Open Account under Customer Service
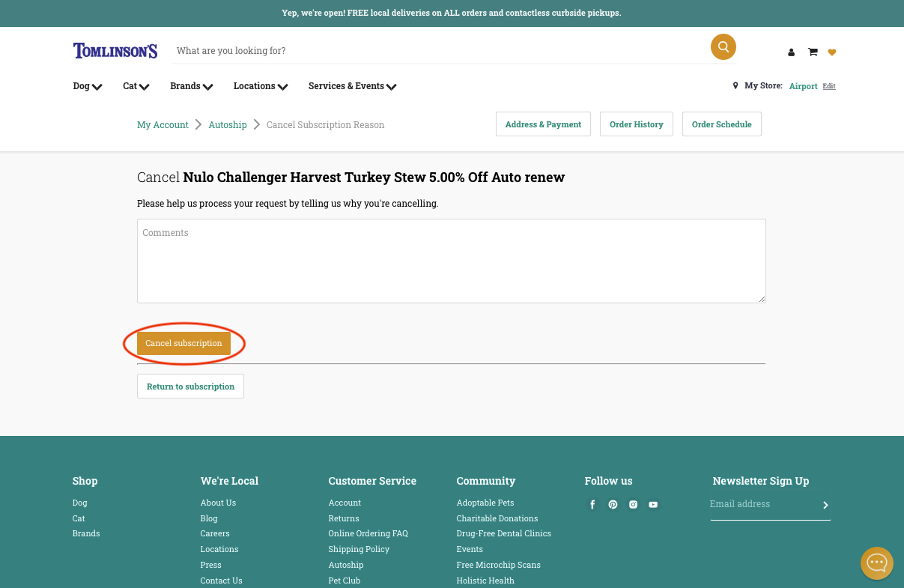Image resolution: width=904 pixels, height=588 pixels. pyautogui.click(x=345, y=503)
